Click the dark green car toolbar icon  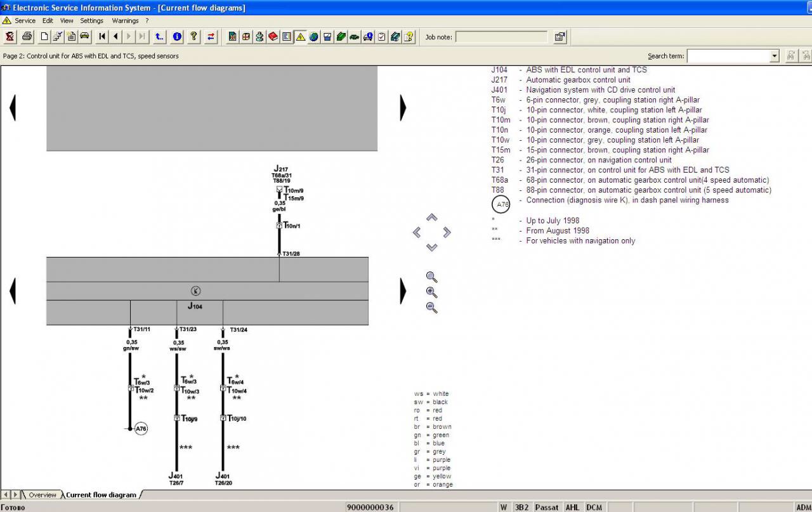tap(354, 37)
